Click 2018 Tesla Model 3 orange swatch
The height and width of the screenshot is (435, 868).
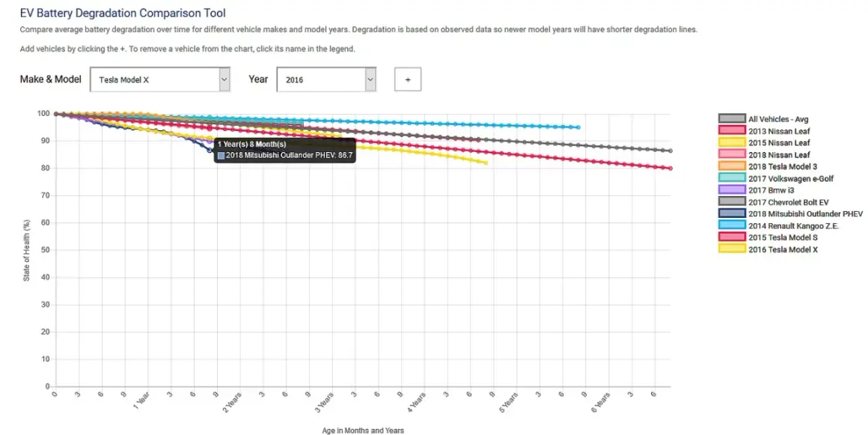pos(732,165)
